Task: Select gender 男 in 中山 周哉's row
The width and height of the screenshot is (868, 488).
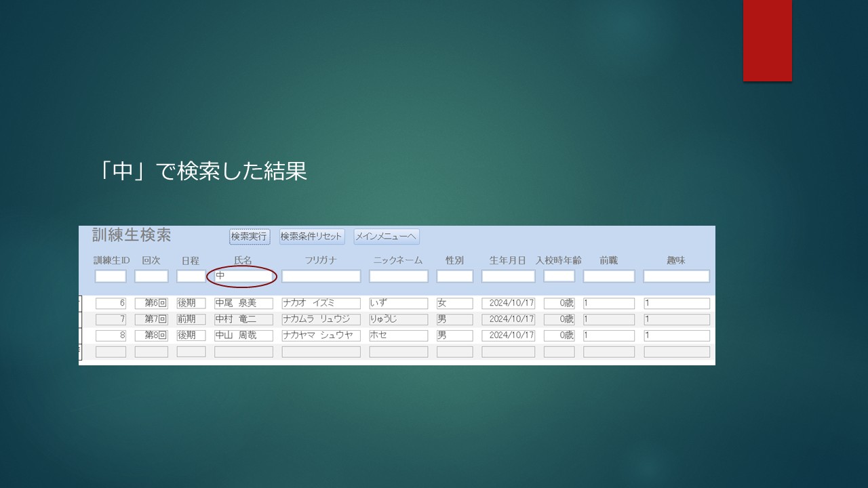Action: (455, 335)
